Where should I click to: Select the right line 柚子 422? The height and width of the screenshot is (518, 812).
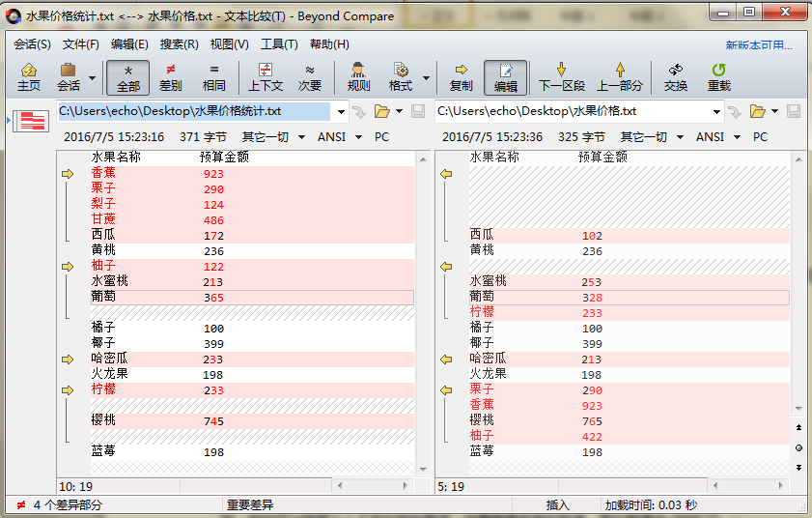[630, 437]
